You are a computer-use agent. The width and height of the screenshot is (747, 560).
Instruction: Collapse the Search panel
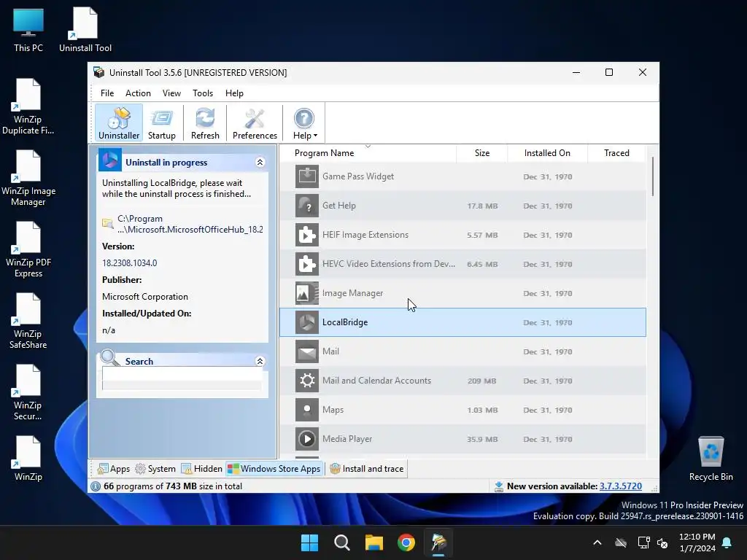coord(260,361)
